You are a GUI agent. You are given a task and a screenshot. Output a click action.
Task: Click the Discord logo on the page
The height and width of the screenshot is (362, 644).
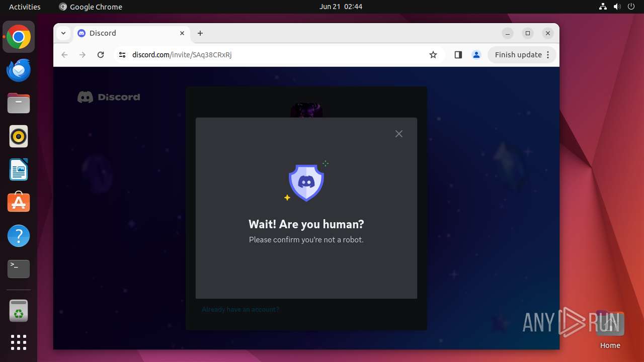coord(109,97)
